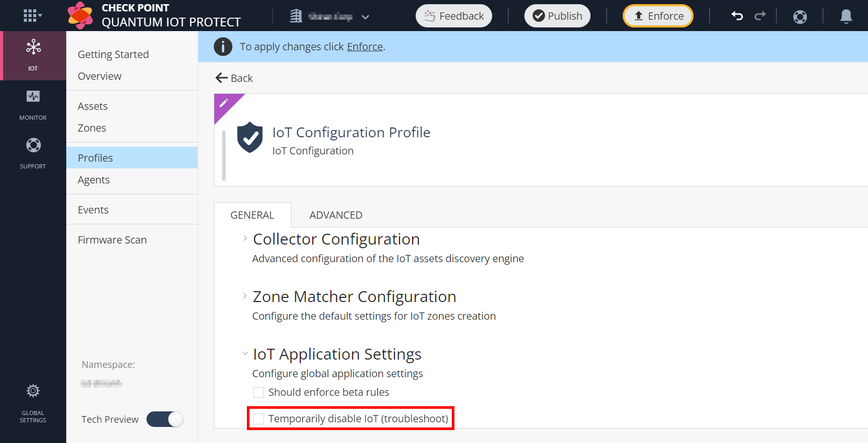Select Profiles in the side menu
Image resolution: width=868 pixels, height=443 pixels.
(132, 158)
